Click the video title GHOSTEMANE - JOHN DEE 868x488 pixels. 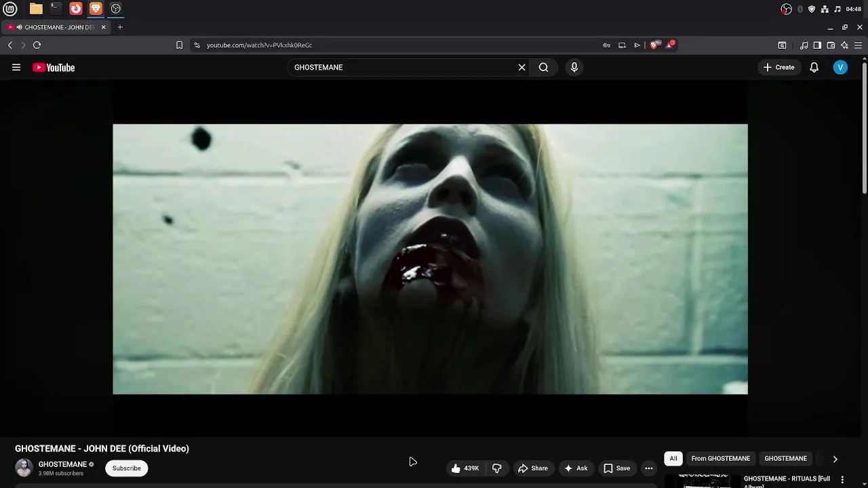102,449
